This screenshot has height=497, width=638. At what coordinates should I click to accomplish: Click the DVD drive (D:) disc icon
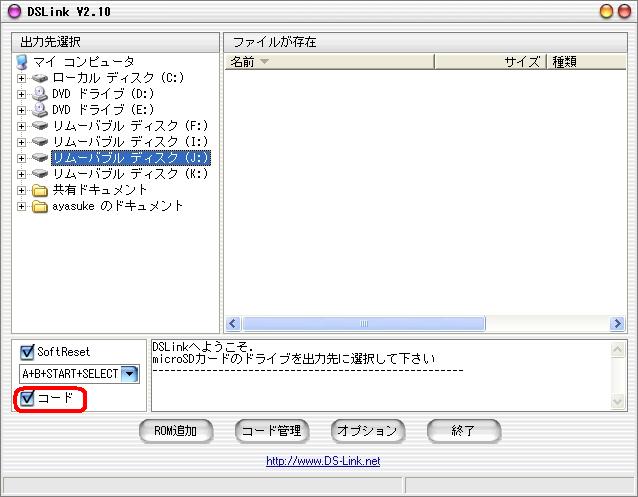[x=40, y=94]
